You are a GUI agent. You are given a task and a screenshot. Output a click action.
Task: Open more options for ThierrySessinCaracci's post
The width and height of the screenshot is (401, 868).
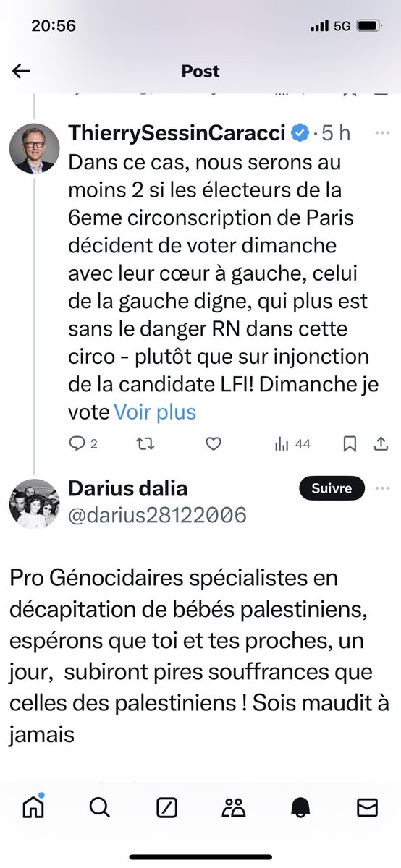(381, 134)
